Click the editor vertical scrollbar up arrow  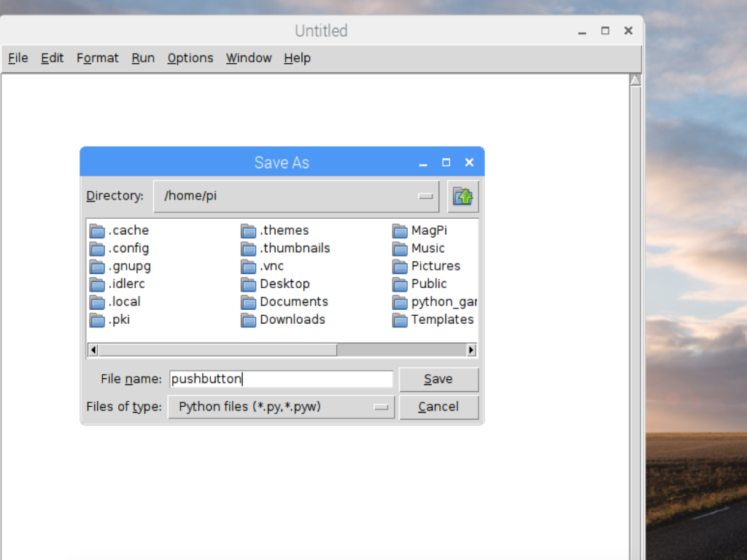635,80
